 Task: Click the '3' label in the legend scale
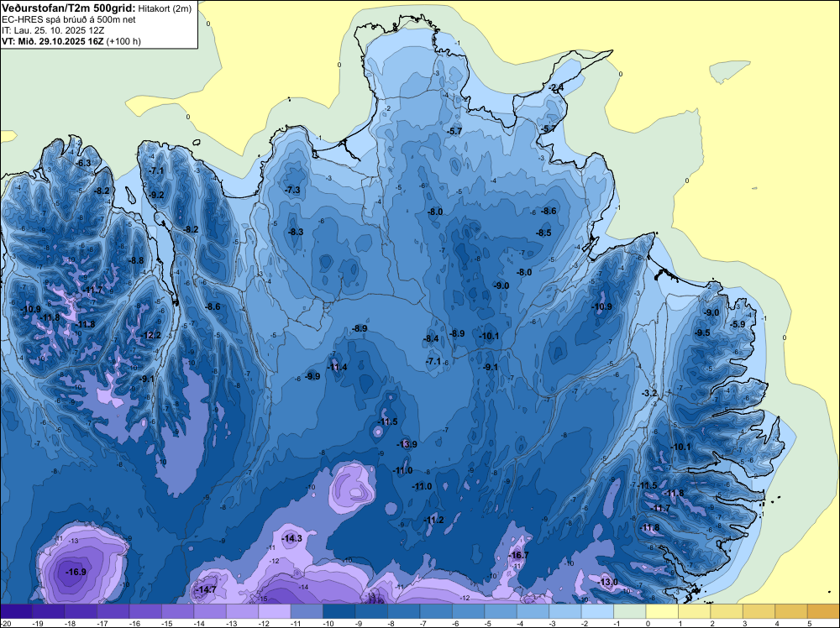click(x=744, y=624)
